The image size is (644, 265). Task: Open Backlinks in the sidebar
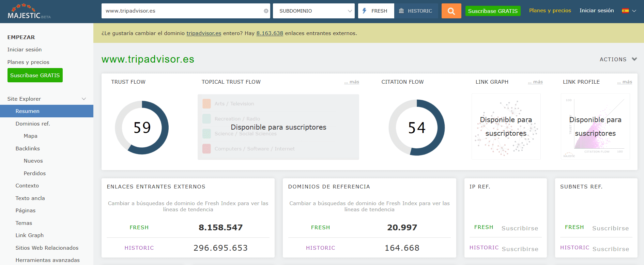point(28,149)
